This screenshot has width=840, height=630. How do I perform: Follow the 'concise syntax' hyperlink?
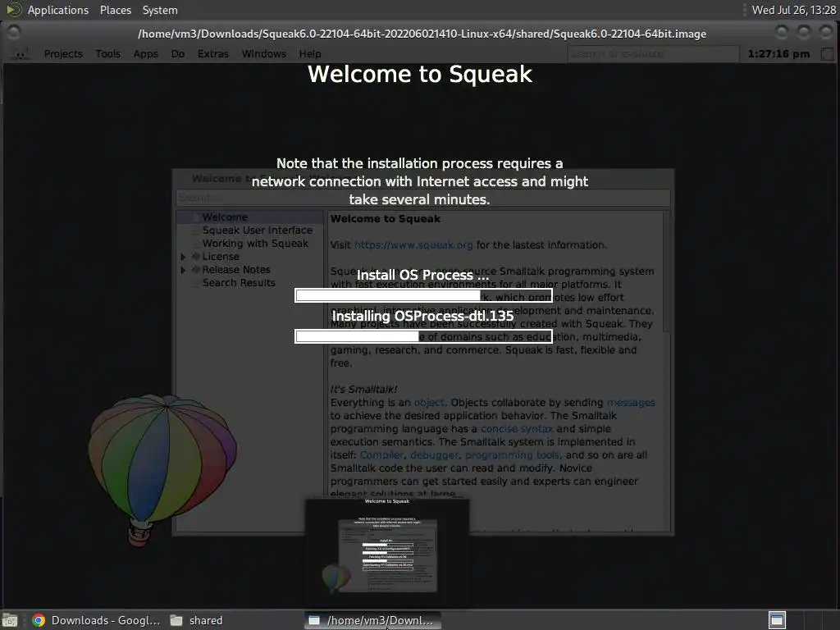(x=517, y=429)
